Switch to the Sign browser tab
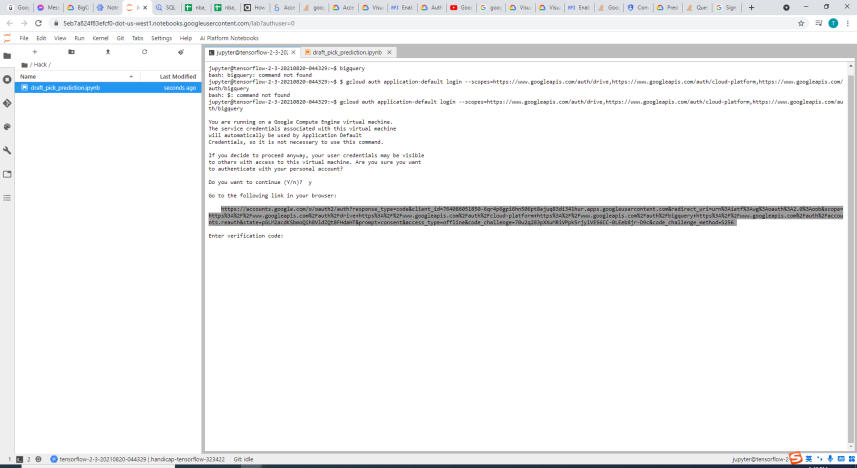Viewport: 857px width, 468px height. click(726, 7)
